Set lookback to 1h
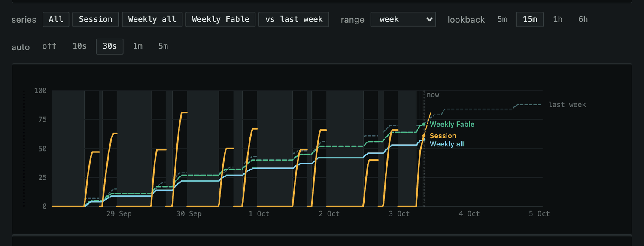 click(x=558, y=19)
